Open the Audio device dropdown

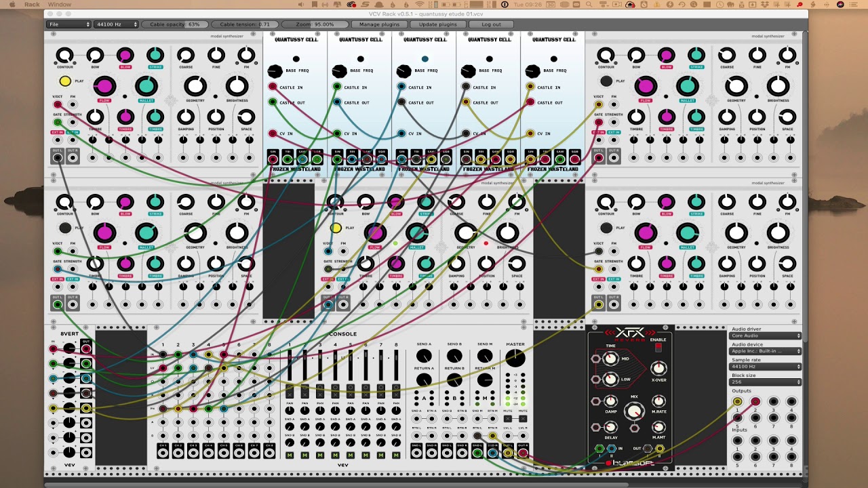[x=766, y=351]
